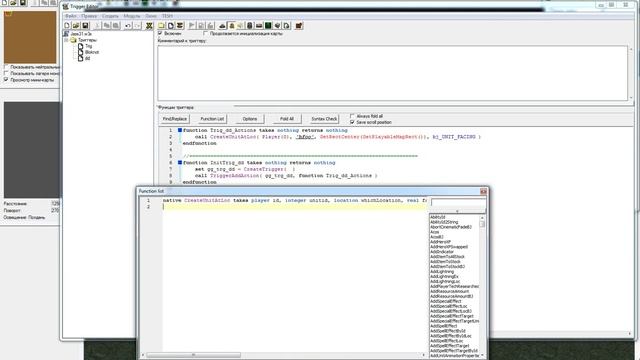The width and height of the screenshot is (640, 360).
Task: Click the Test Map toolbar icon
Action: pos(299,26)
